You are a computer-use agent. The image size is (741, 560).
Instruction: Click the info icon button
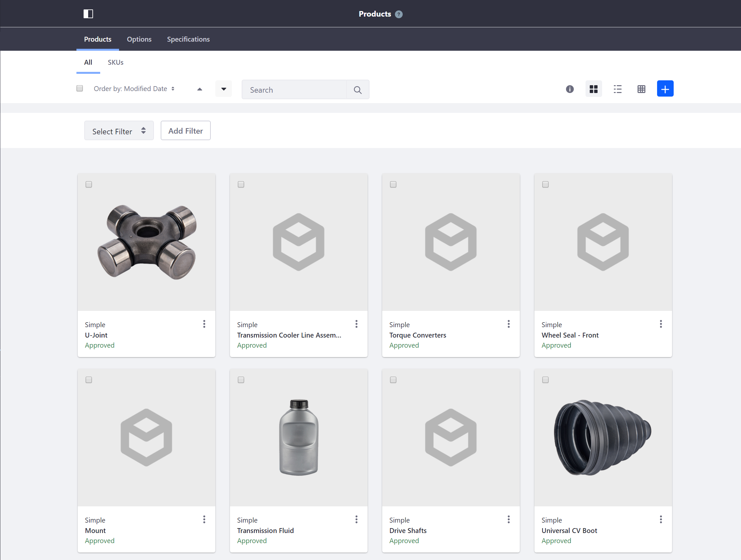tap(570, 89)
